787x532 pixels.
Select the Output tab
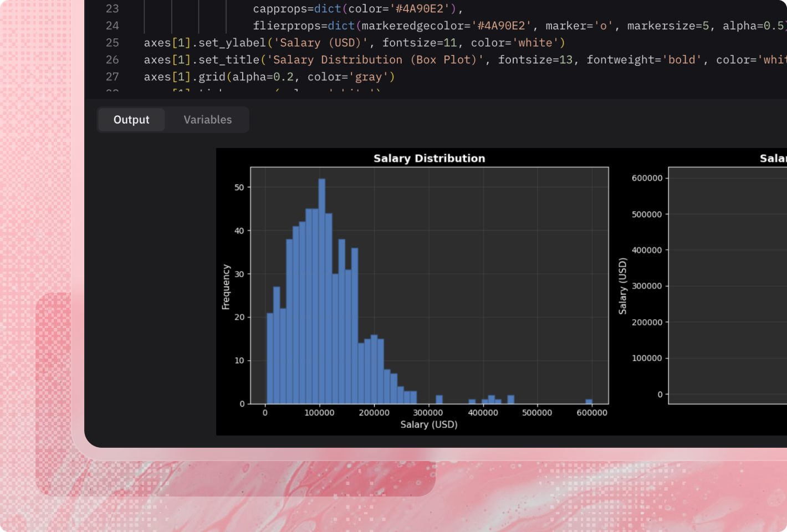(x=131, y=120)
